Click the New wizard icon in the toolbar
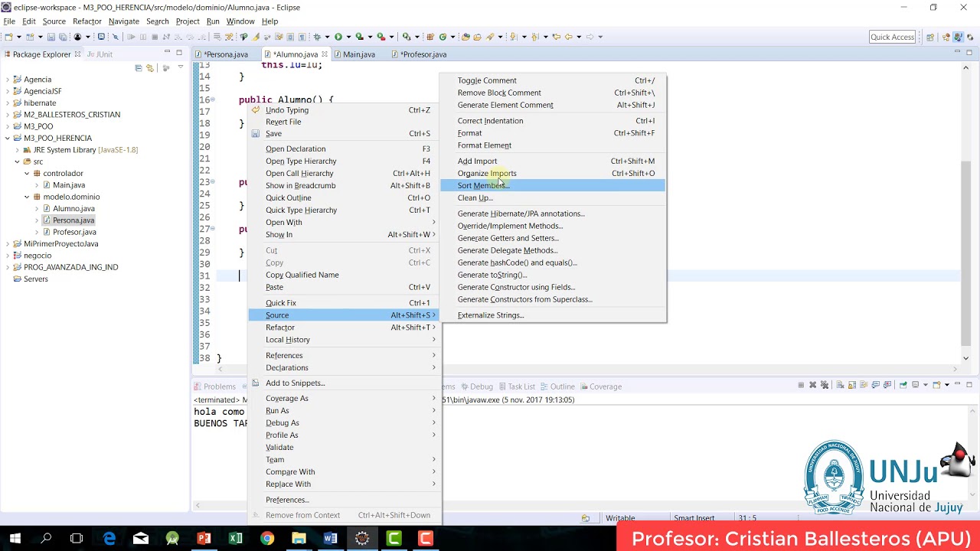The height and width of the screenshot is (551, 980). click(x=8, y=37)
